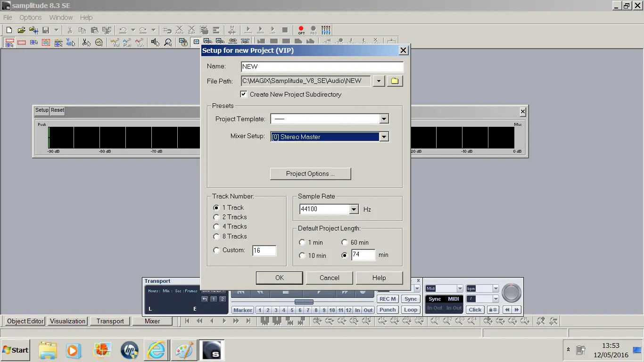This screenshot has width=644, height=362.
Task: Open the HP icon in the taskbar
Action: pyautogui.click(x=129, y=350)
